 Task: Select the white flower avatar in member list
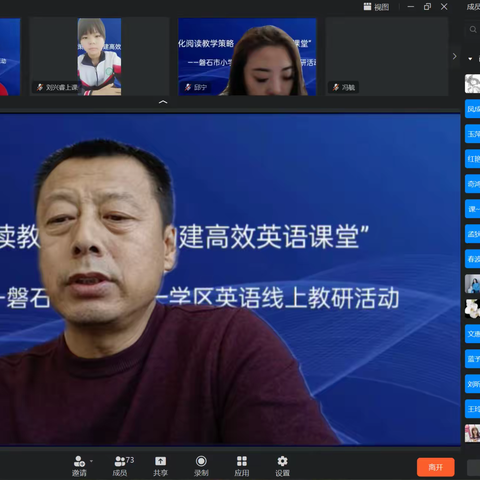coord(472,309)
